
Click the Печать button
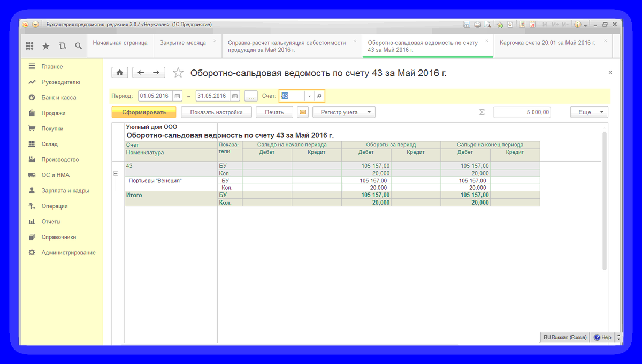pos(274,112)
